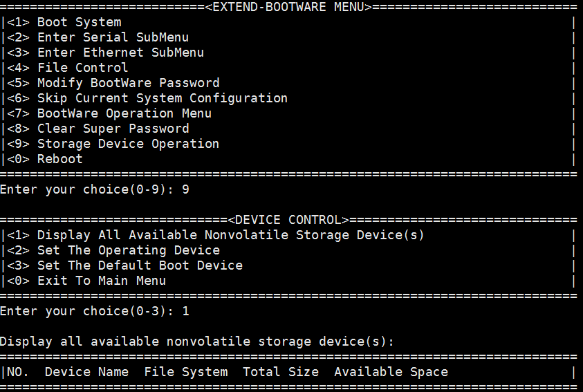Click the Enter Ethernet SubMenu option
The height and width of the screenshot is (392, 583).
(x=120, y=53)
